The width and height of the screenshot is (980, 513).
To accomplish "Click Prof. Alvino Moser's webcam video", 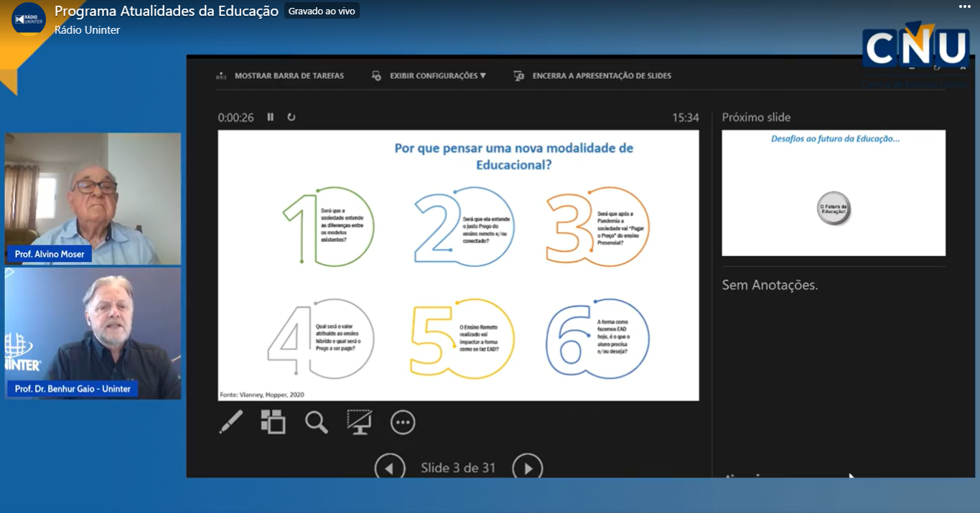I will (93, 198).
